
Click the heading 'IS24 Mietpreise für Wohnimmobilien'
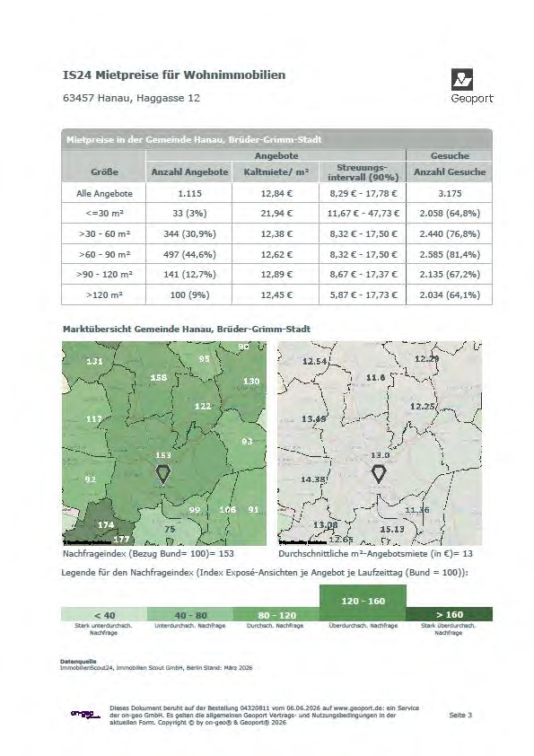tap(174, 75)
